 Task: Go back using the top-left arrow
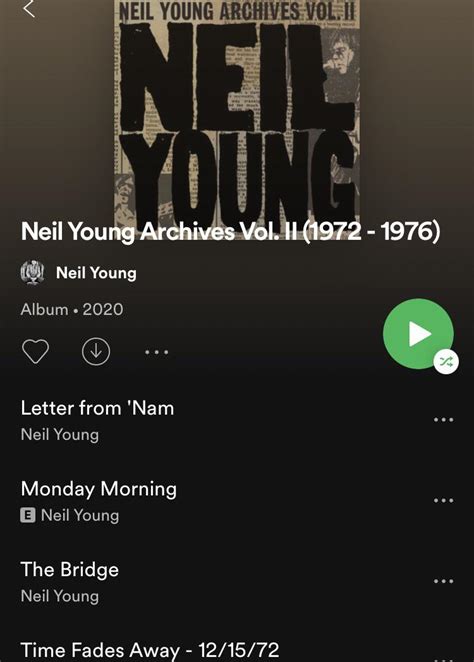29,9
